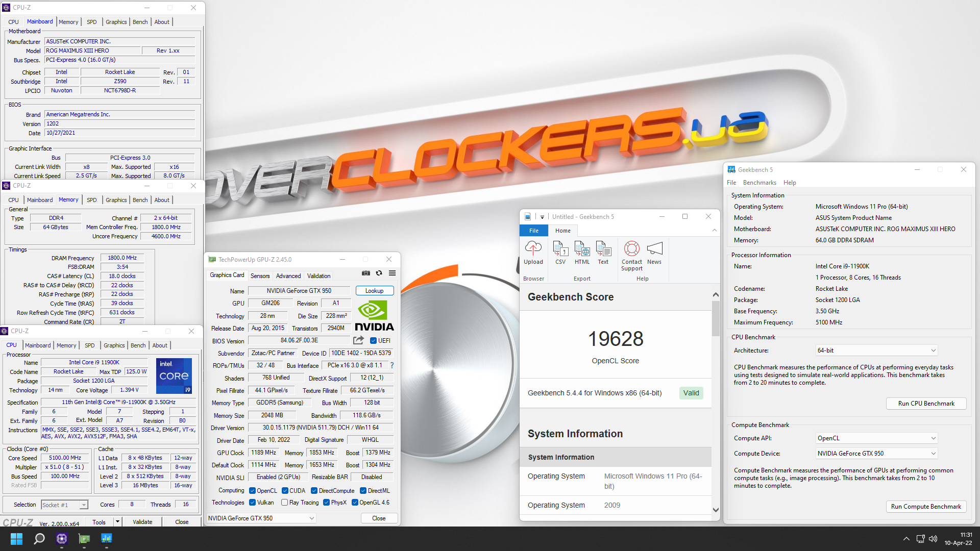Click the GPU-Z screenshot camera icon
The height and width of the screenshot is (551, 980).
[366, 273]
